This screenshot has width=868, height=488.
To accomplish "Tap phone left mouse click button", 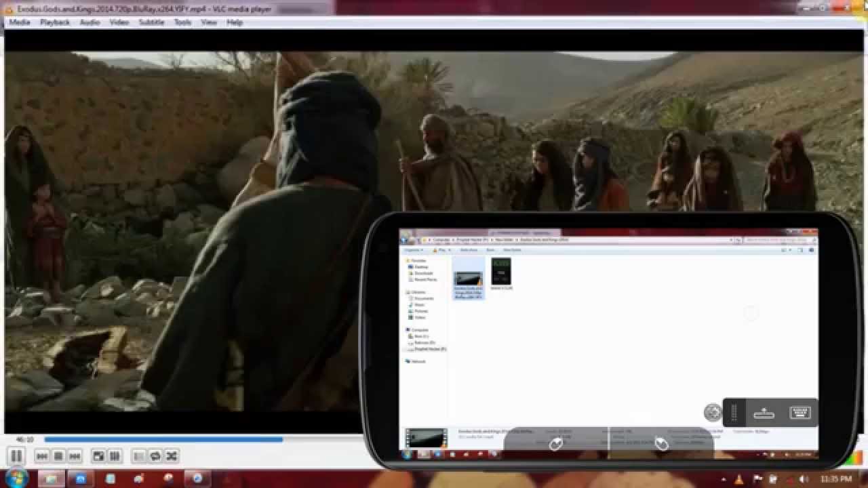I will (x=556, y=443).
